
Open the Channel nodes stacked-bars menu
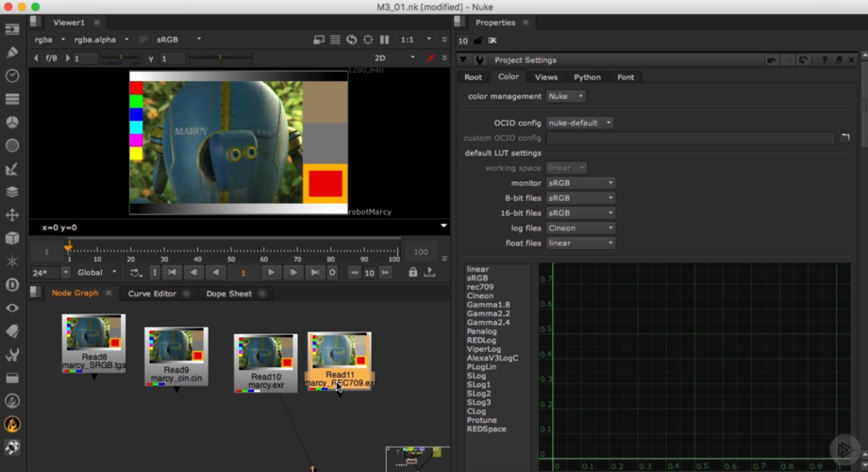coord(12,98)
